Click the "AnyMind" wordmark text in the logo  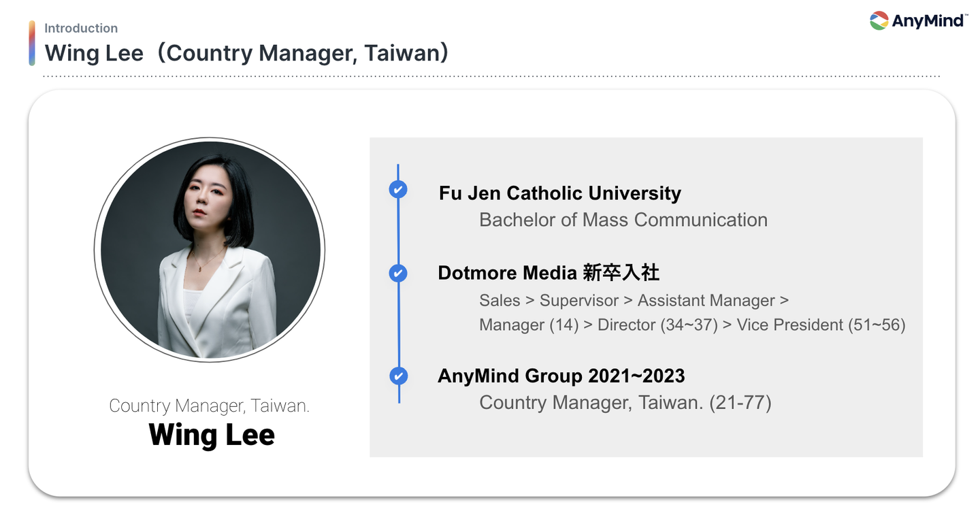pos(928,20)
